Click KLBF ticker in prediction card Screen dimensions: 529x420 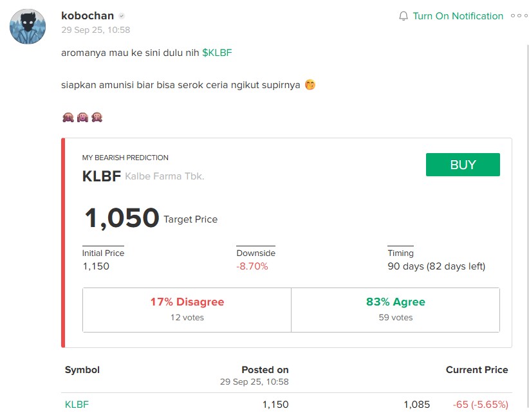coord(101,176)
